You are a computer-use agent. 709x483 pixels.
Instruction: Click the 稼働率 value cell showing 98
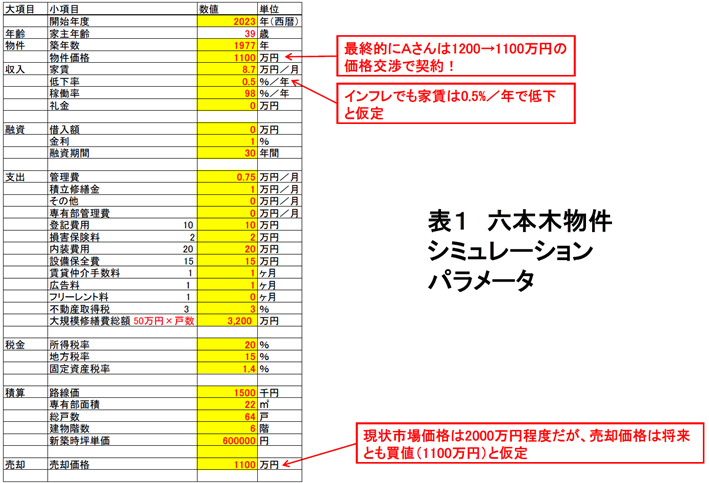(x=228, y=94)
